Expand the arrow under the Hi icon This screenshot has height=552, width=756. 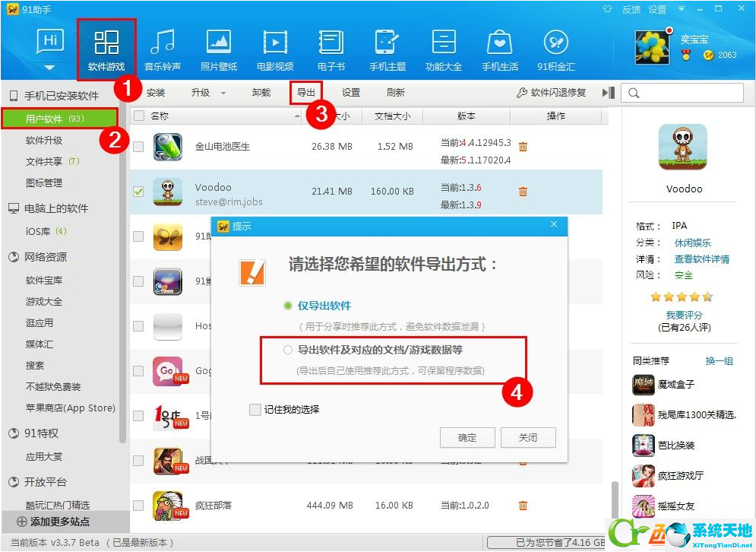(x=49, y=68)
